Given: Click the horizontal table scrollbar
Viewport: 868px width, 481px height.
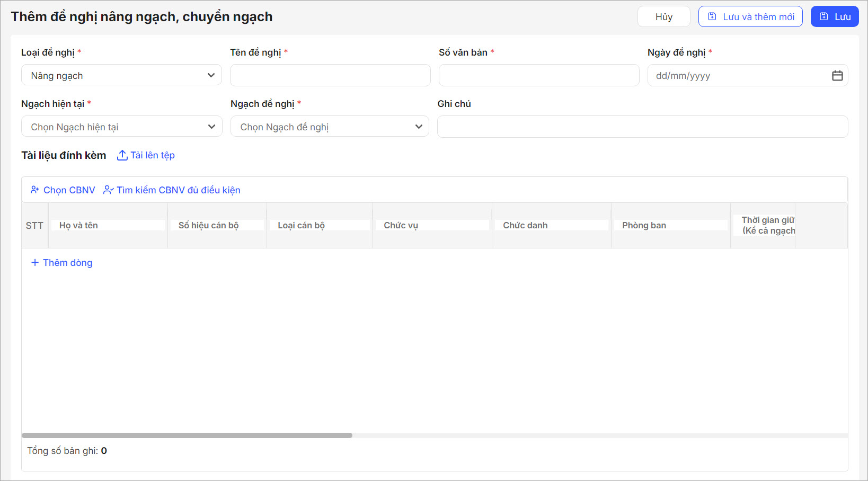Looking at the screenshot, I should coord(187,435).
